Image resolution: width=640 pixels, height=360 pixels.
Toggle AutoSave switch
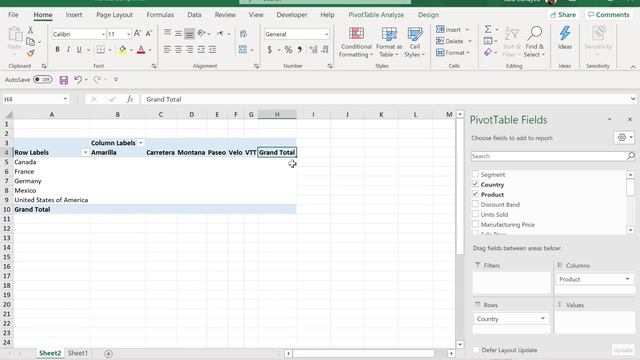(42, 80)
